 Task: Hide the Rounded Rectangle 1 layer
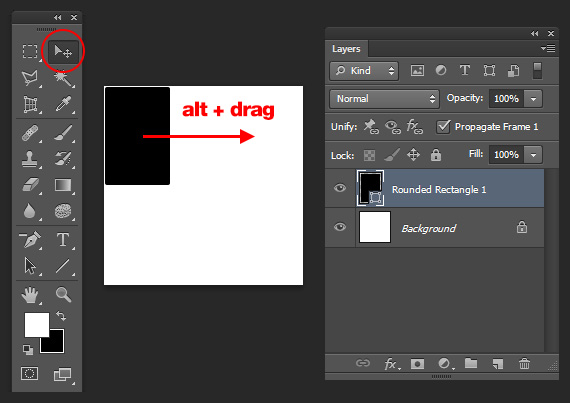click(x=340, y=188)
